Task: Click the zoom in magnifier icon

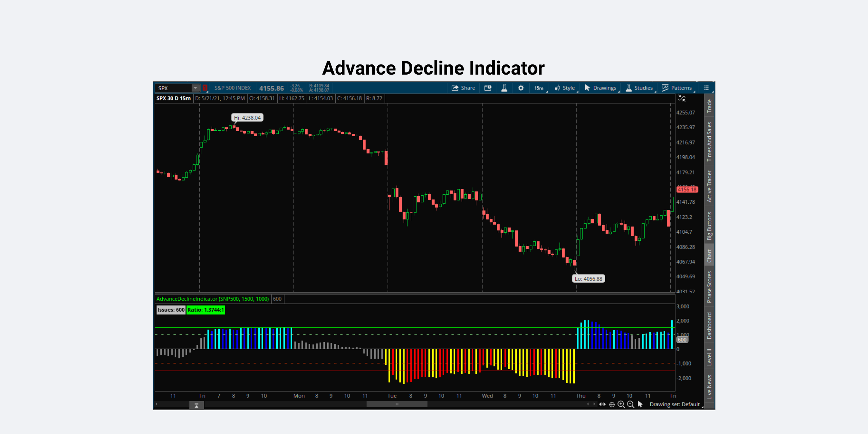Action: 621,404
